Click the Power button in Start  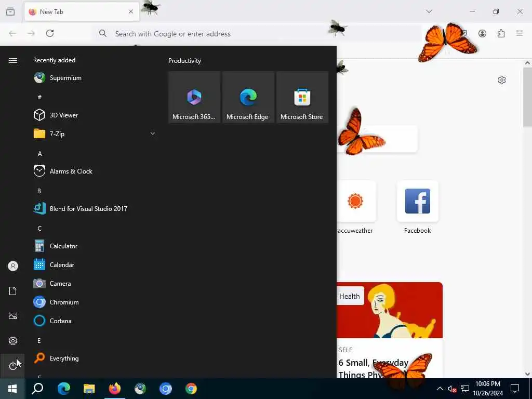[12, 366]
